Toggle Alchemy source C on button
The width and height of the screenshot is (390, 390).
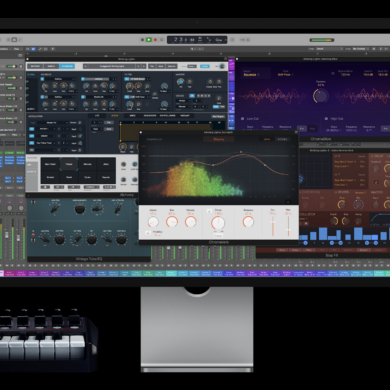click(42, 97)
